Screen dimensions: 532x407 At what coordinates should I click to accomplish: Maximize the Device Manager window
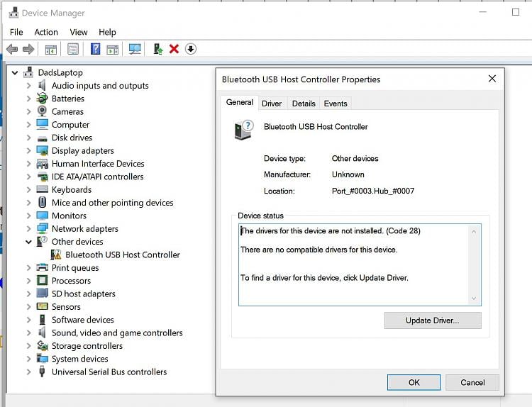point(516,12)
